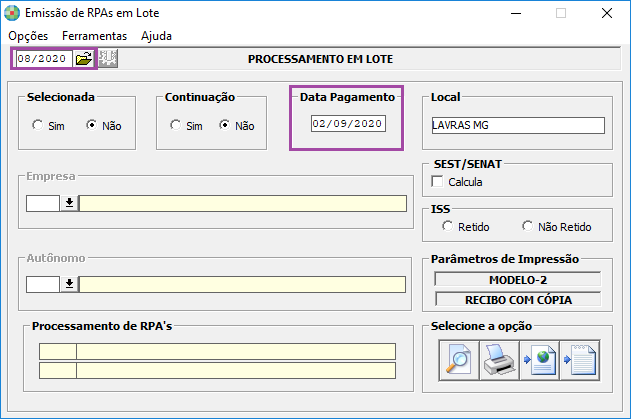Screen dimensions: 631x419
Task: Click the RECIBO COM CÓPIA button
Action: pos(518,299)
